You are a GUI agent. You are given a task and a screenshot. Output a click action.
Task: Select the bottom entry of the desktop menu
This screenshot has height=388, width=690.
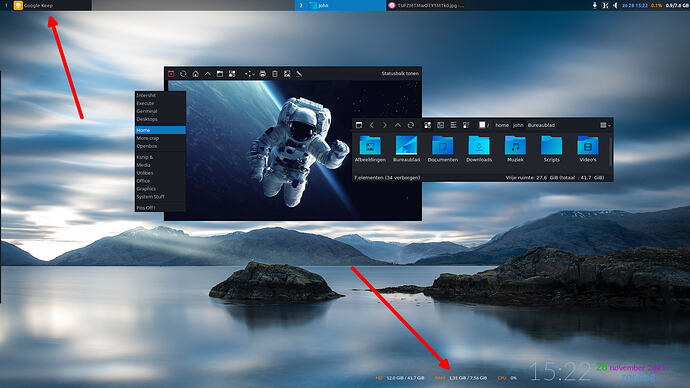click(160, 208)
